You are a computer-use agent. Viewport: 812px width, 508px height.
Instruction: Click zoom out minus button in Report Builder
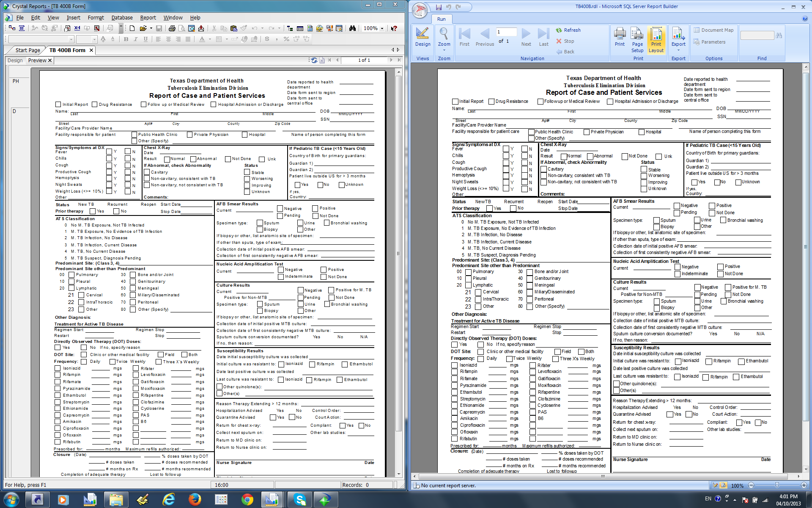[751, 485]
